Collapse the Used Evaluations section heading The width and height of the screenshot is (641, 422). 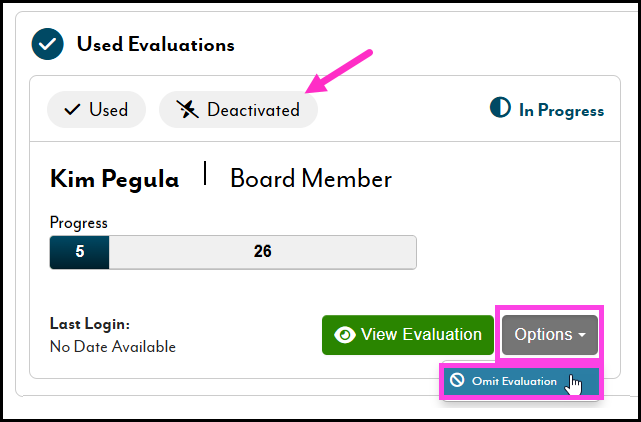click(x=155, y=45)
